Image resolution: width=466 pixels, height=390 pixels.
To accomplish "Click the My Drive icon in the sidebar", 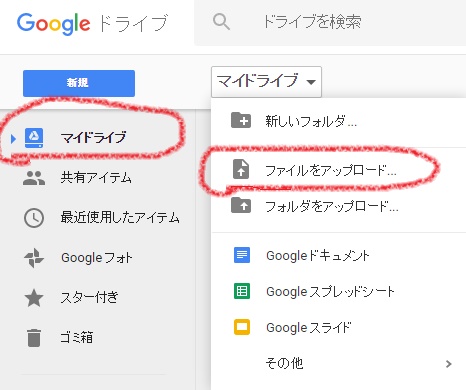I will [34, 138].
